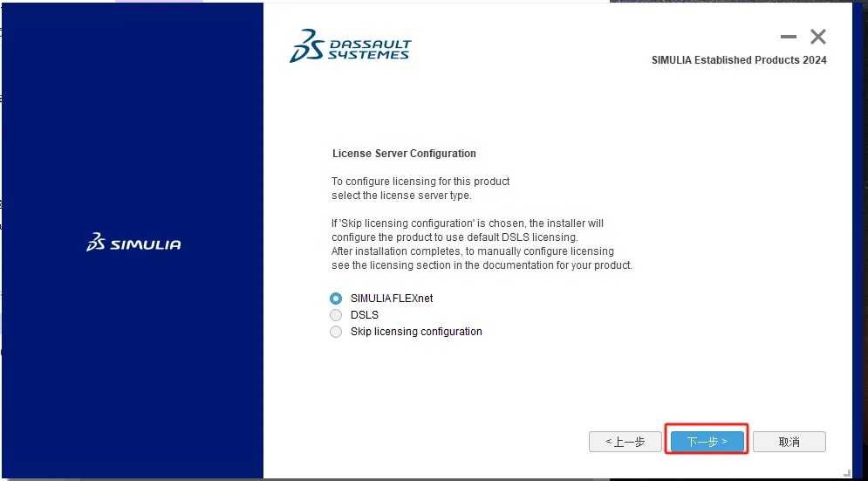The height and width of the screenshot is (481, 868).
Task: Click the SIMULIA logo in blue panel
Action: click(x=133, y=243)
